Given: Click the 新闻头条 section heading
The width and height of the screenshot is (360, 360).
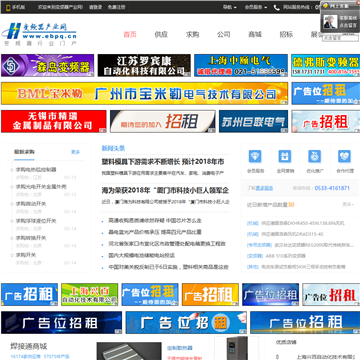Looking at the screenshot, I should [113, 148].
